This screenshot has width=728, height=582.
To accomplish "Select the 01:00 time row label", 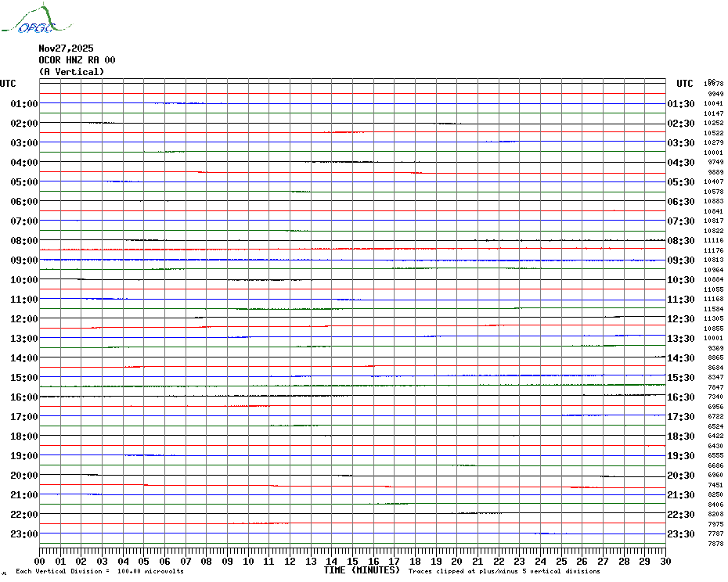I will point(24,103).
